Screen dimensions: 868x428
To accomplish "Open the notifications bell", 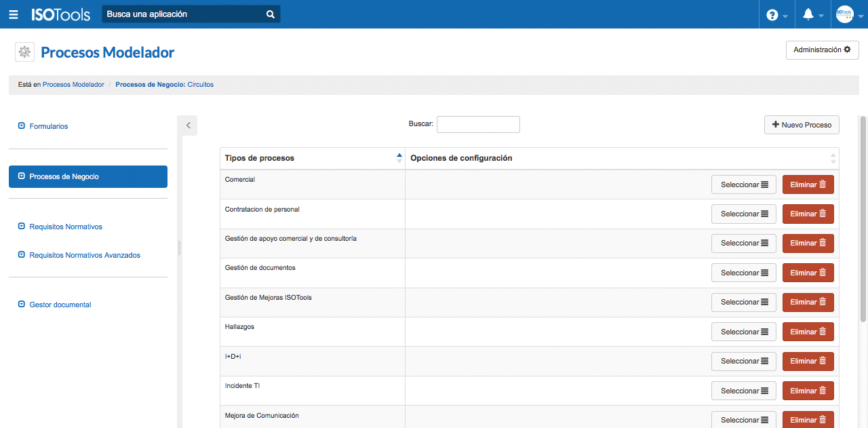I will pos(808,15).
